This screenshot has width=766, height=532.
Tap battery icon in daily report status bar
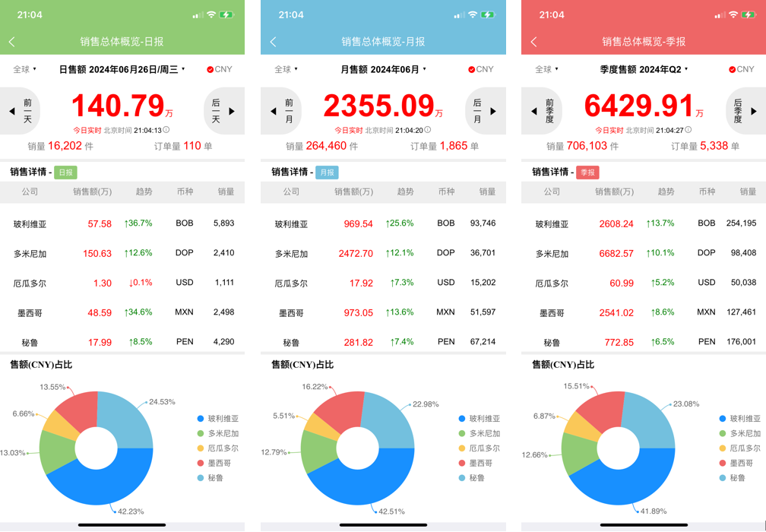pos(226,14)
